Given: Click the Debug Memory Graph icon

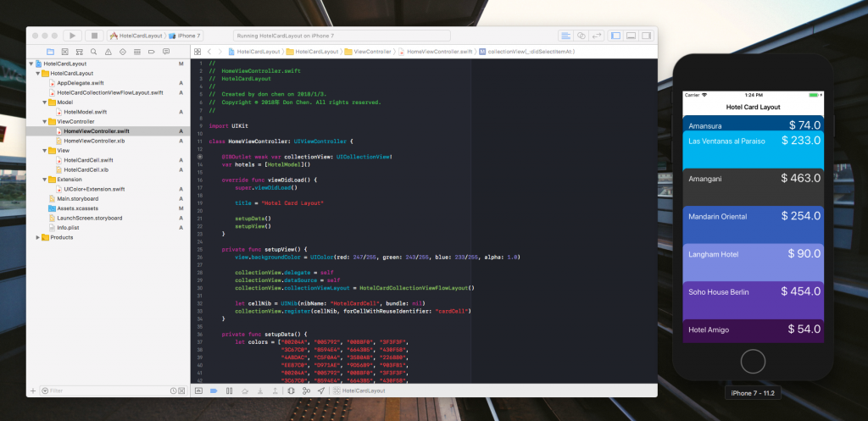Looking at the screenshot, I should click(x=306, y=391).
